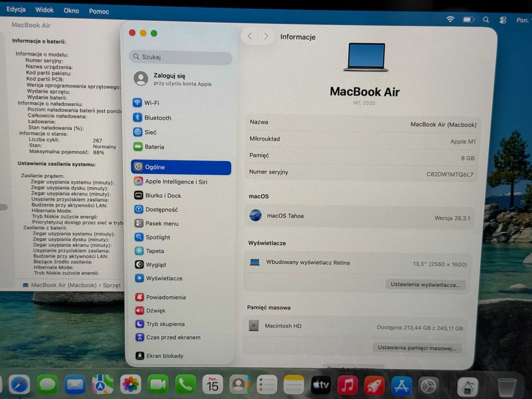The height and width of the screenshot is (399, 532).
Task: Click the Macintosh HD row
Action: coord(356,327)
